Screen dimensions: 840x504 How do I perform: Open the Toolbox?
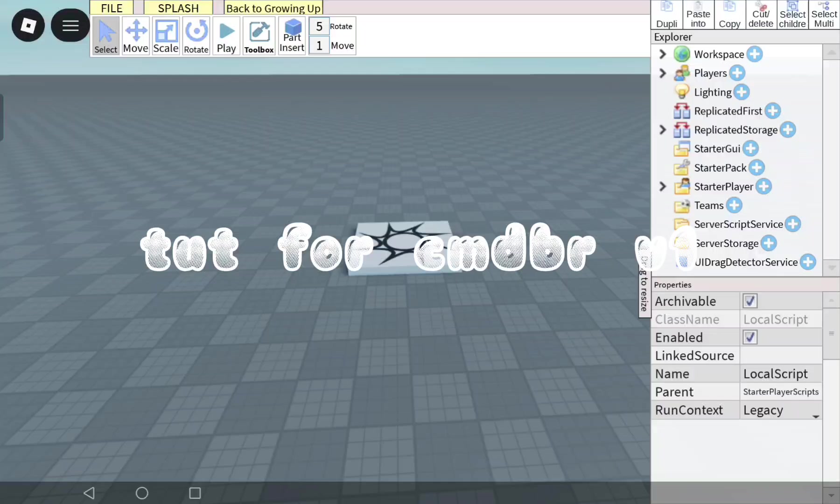click(x=259, y=36)
